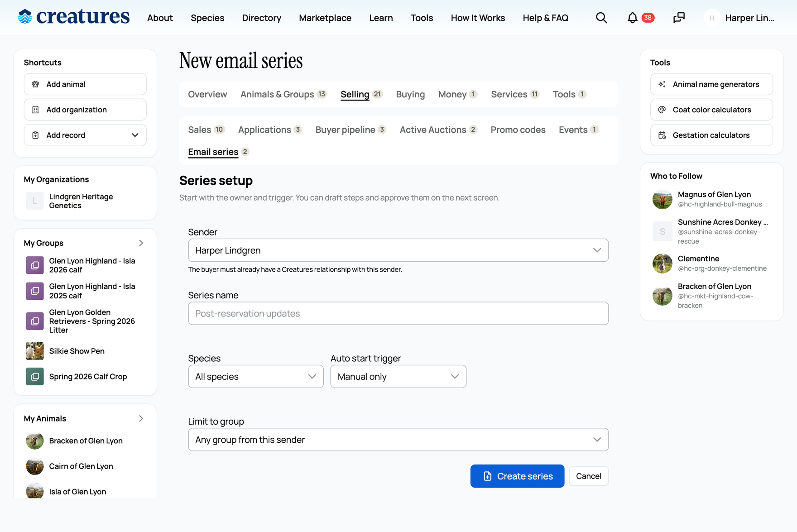Open About in top navigation

(x=160, y=18)
